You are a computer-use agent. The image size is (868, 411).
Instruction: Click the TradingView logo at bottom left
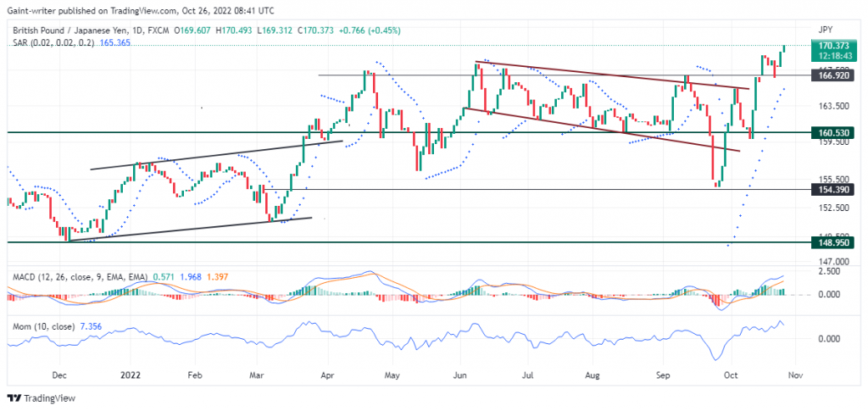41,397
